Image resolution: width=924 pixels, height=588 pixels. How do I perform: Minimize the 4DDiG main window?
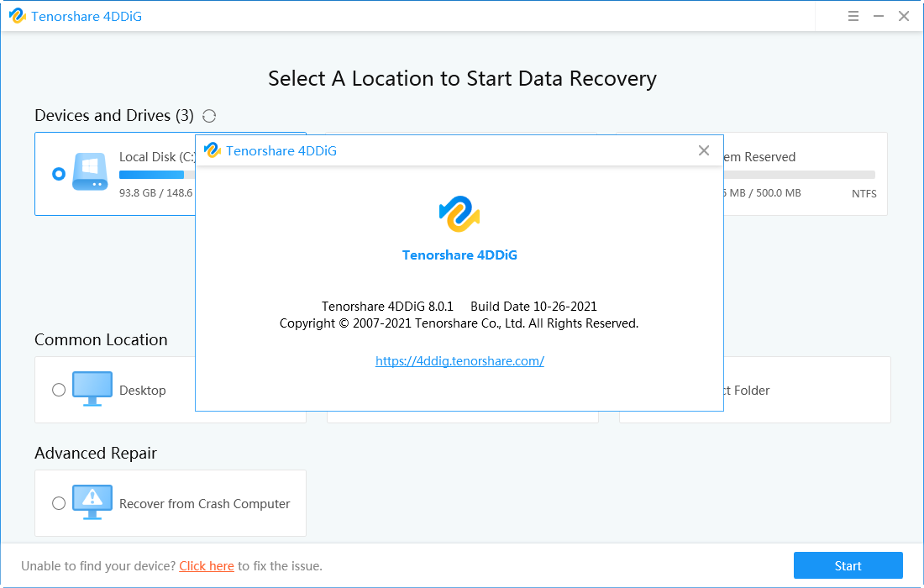(x=879, y=17)
